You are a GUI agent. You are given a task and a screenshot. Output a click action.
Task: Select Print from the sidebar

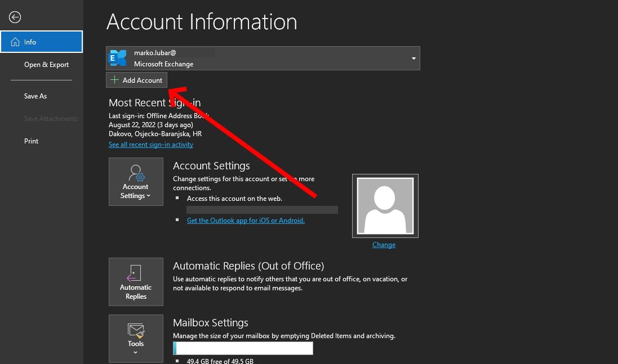(31, 141)
